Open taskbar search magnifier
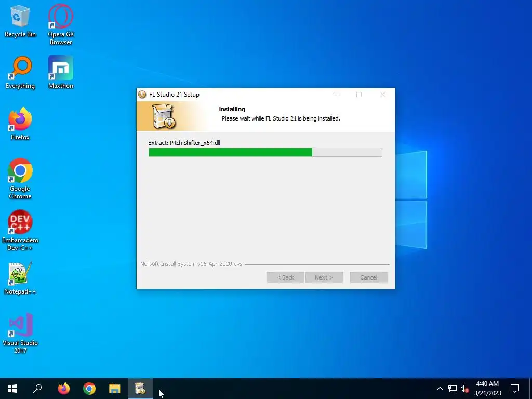Screen dimensions: 532x399 (x=37, y=389)
